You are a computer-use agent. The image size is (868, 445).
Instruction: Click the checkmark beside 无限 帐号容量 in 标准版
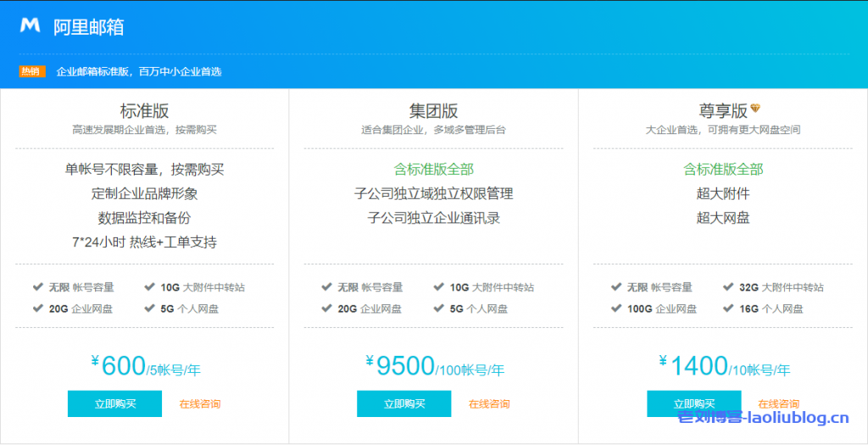[38, 286]
